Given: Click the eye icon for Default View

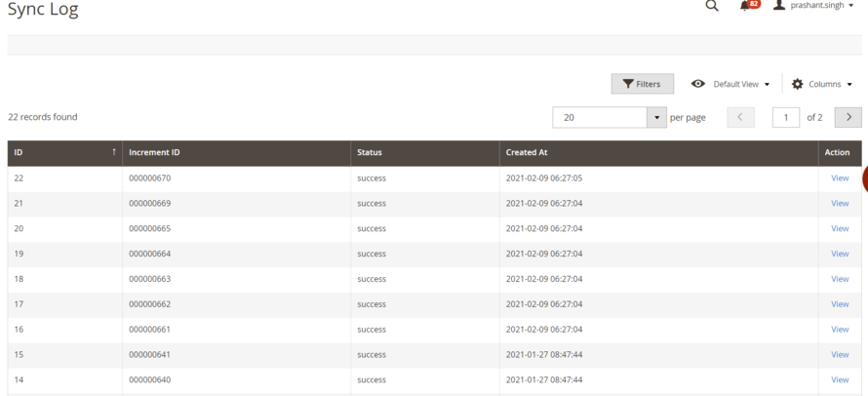Looking at the screenshot, I should 698,84.
